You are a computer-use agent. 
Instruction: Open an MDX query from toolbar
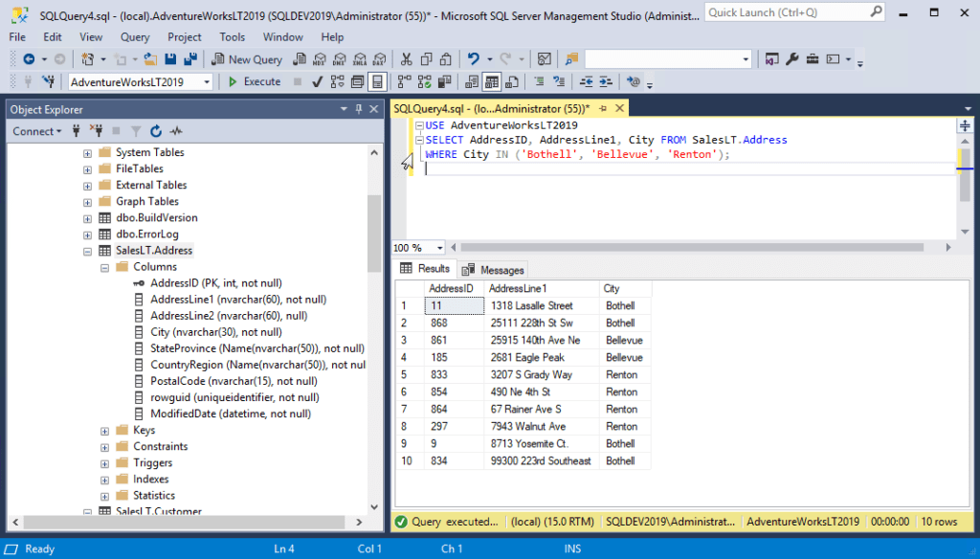tap(320, 59)
